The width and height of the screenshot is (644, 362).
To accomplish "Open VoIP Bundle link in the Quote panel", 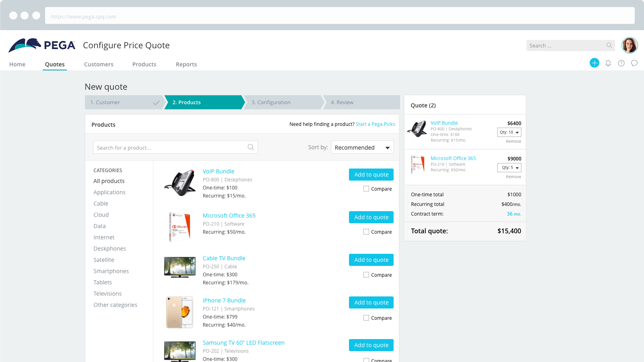I will click(444, 123).
